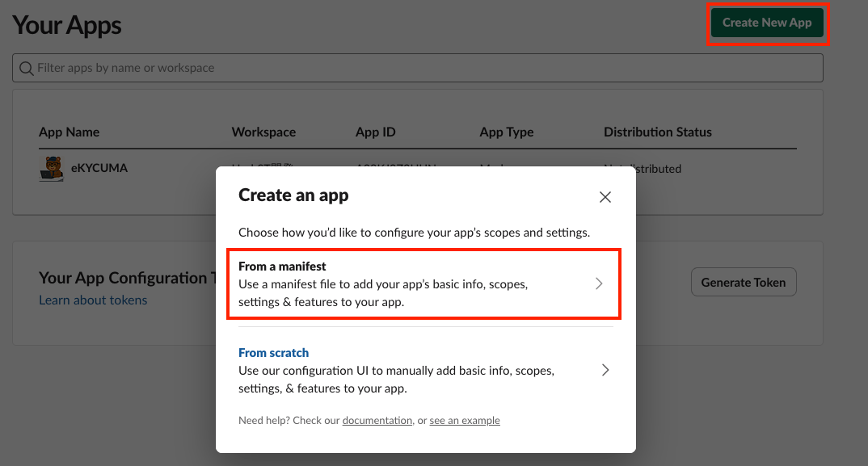868x466 pixels.
Task: Close the Create an app dialog
Action: [605, 197]
